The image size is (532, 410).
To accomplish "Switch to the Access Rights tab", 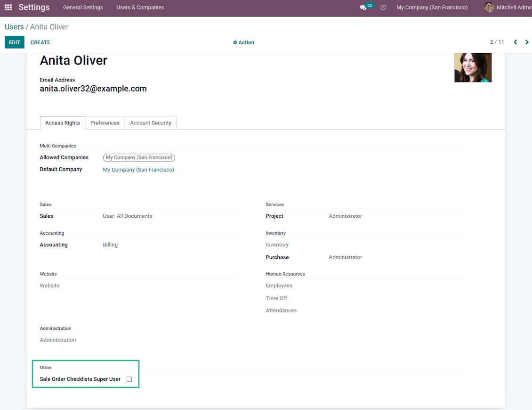I will click(63, 123).
